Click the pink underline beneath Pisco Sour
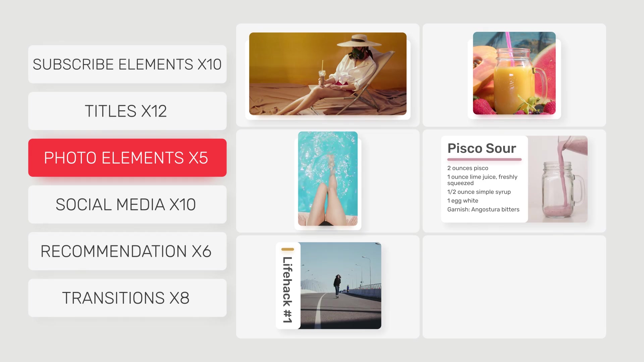 (484, 160)
